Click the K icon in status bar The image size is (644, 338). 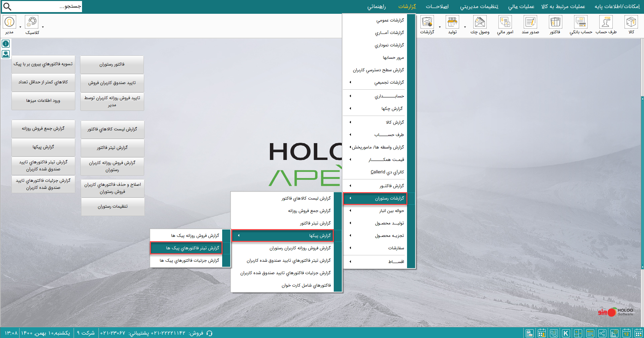[x=566, y=333]
